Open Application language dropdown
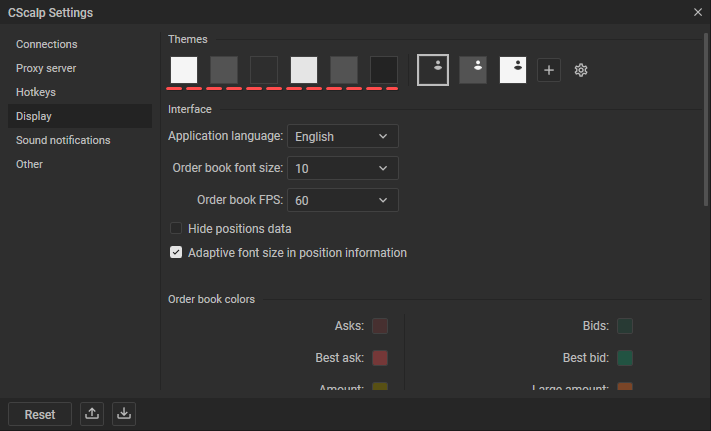Viewport: 711px width, 431px height. pos(342,136)
